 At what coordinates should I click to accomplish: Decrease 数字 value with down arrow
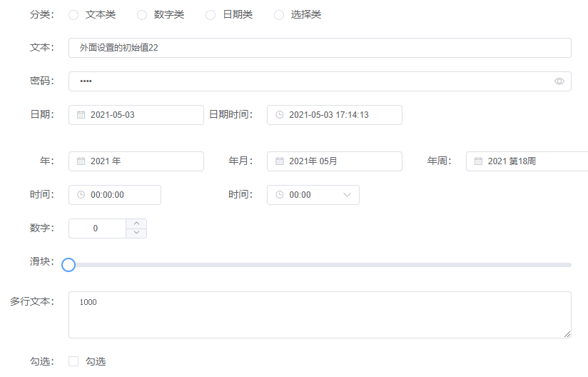pos(136,233)
